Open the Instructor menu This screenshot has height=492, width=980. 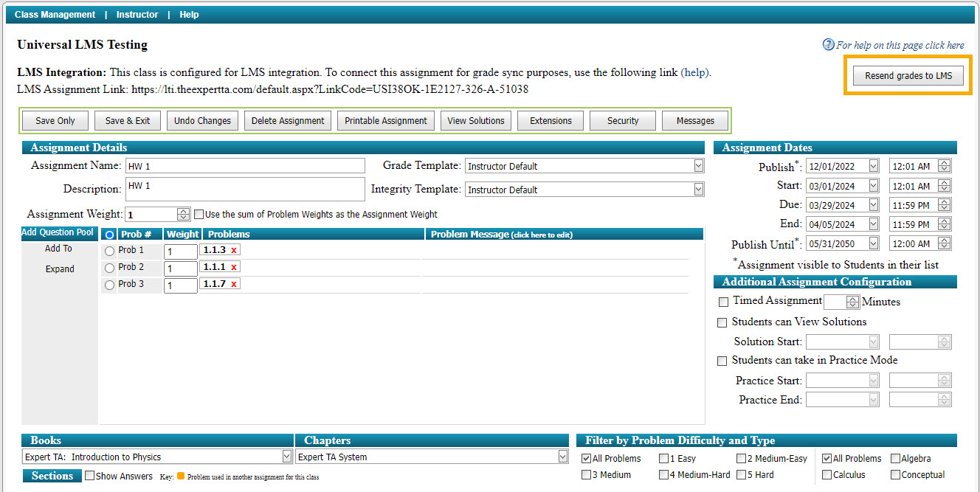pyautogui.click(x=137, y=14)
